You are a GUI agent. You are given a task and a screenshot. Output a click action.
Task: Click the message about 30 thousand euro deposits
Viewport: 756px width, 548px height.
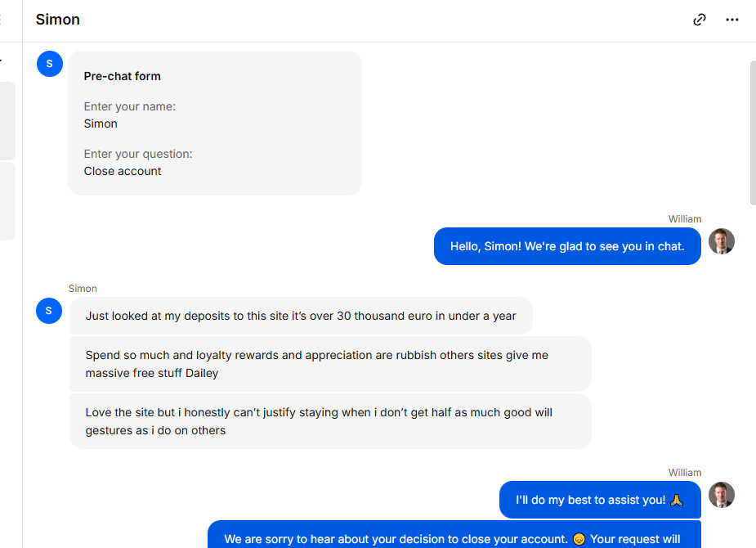point(301,316)
